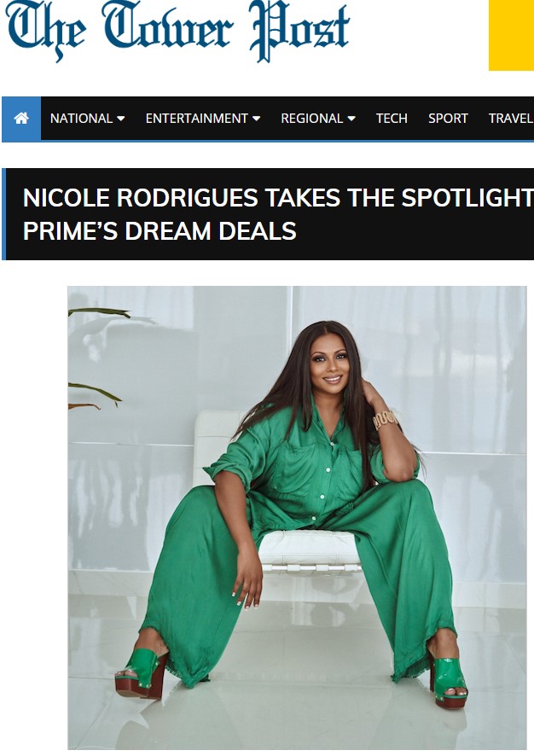Select ENTERTAINMENT in the navigation bar
This screenshot has width=534, height=756.
(197, 118)
